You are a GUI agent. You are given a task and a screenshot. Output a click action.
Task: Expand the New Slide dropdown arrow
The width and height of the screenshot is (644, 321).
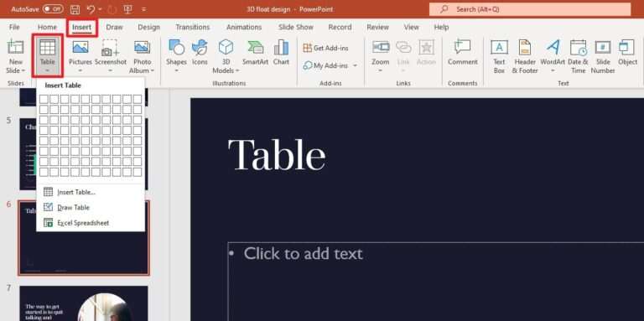[x=23, y=70]
